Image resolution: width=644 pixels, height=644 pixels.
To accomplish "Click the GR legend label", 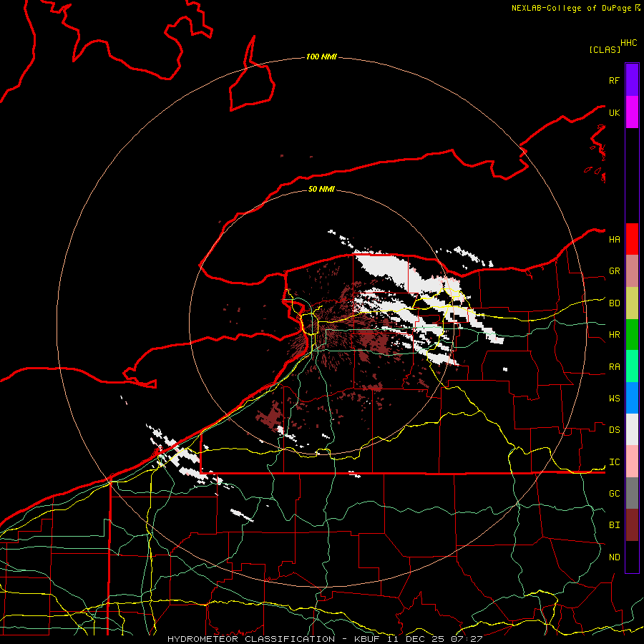I will pyautogui.click(x=614, y=271).
